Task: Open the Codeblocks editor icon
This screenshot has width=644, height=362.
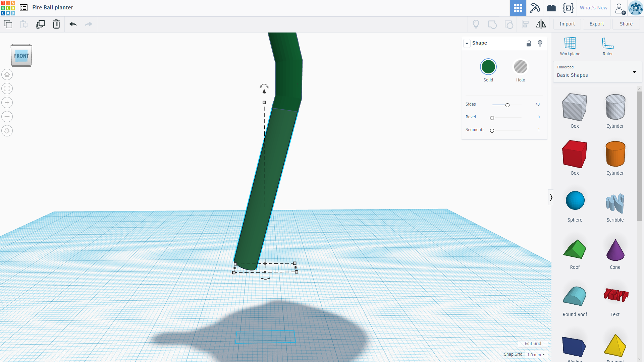Action: [568, 8]
